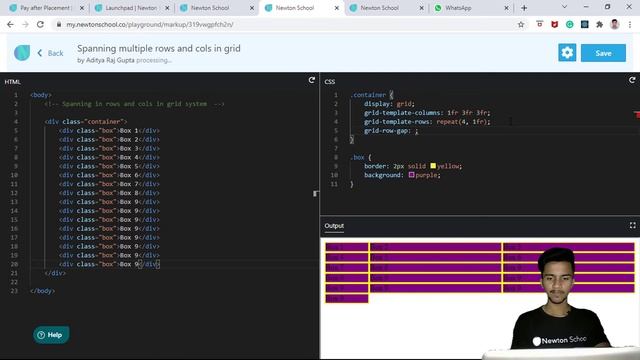Click the address bar URL
The height and width of the screenshot is (360, 640).
[150, 24]
